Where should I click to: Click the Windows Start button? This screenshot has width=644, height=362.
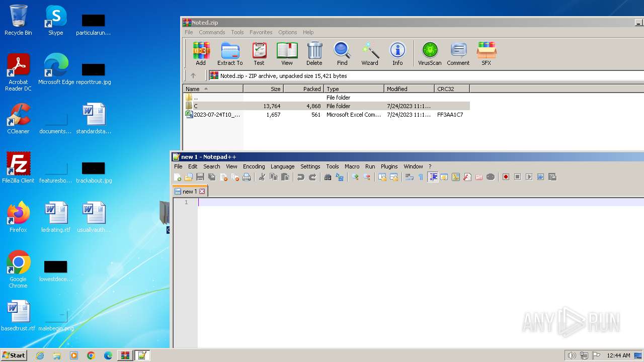pos(14,355)
